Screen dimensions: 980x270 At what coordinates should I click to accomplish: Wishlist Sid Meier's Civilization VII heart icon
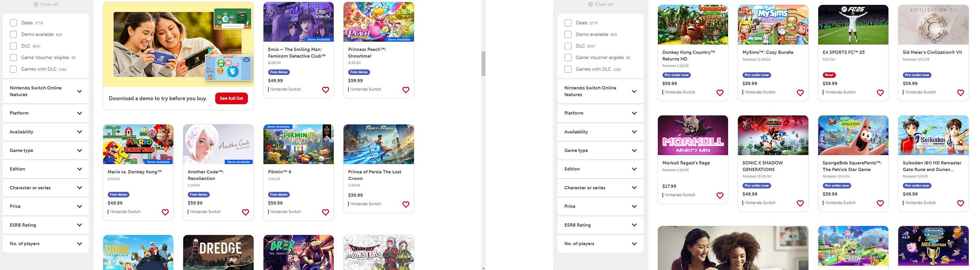point(960,93)
